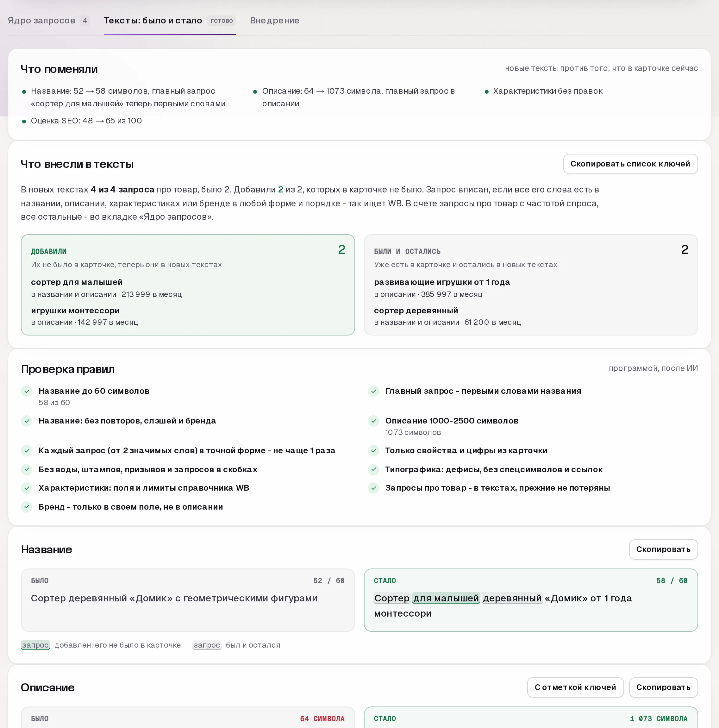Image resolution: width=719 pixels, height=728 pixels.
Task: Click the «64 символа» counter in Описание
Action: [322, 719]
